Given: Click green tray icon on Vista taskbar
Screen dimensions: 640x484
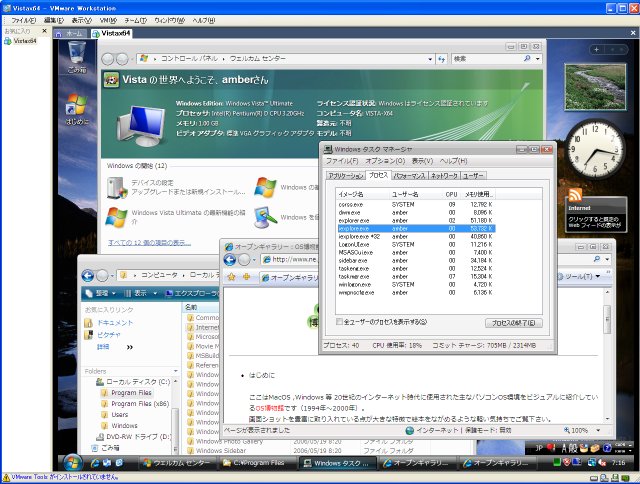Looking at the screenshot, I should point(556,462).
